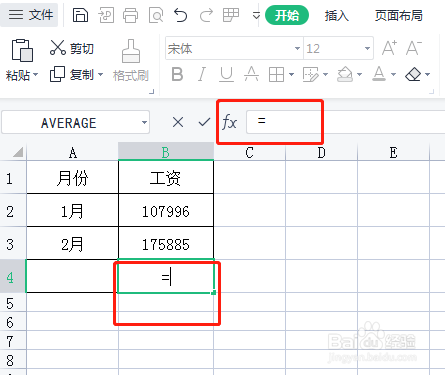Open font group dialog launcher
The image size is (445, 375).
[x=431, y=91]
